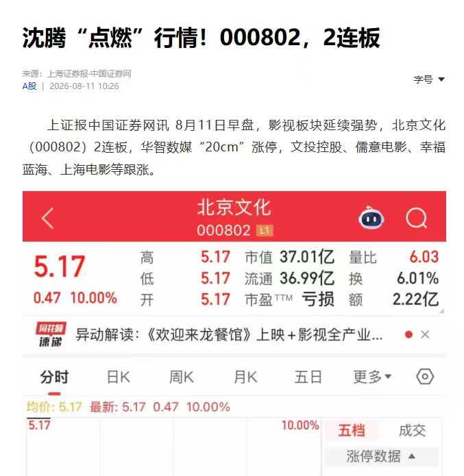464x476 pixels.
Task: Click the 北京文化 stock title
Action: 234,208
